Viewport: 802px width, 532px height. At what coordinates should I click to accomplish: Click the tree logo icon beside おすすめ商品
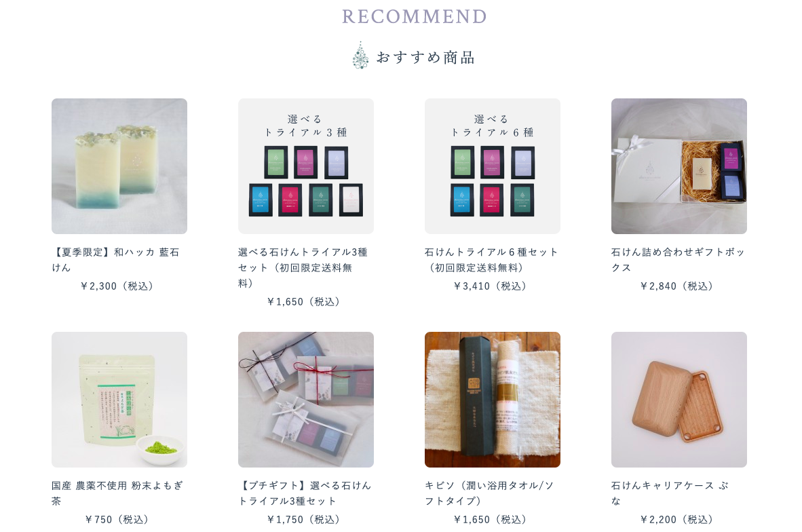tap(360, 55)
